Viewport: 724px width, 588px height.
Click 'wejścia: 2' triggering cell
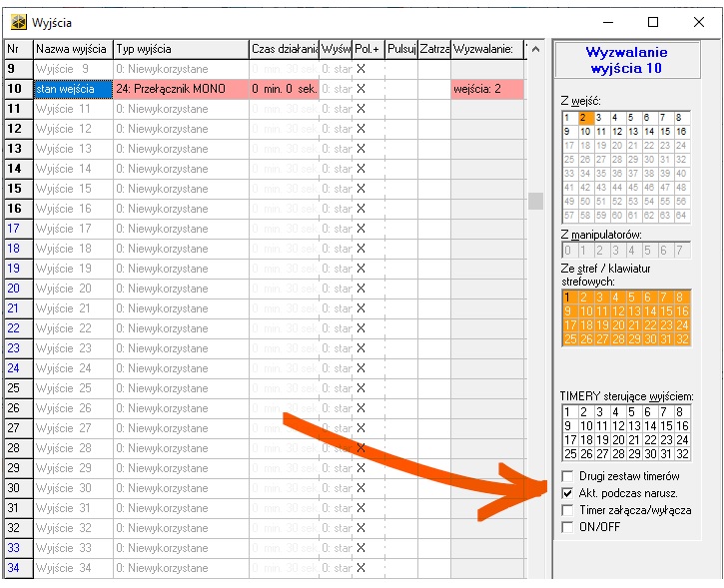click(486, 89)
